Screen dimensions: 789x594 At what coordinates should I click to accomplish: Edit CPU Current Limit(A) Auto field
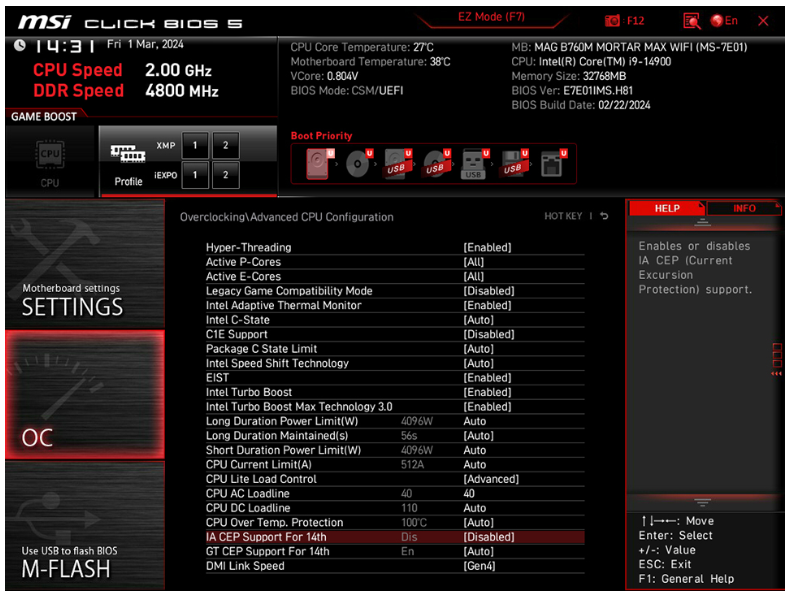click(x=475, y=465)
